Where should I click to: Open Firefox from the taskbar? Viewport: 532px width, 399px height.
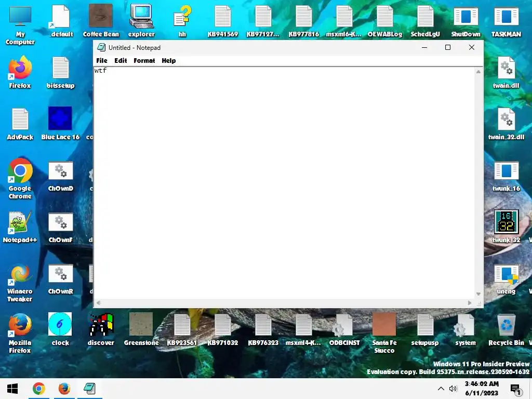(64, 389)
